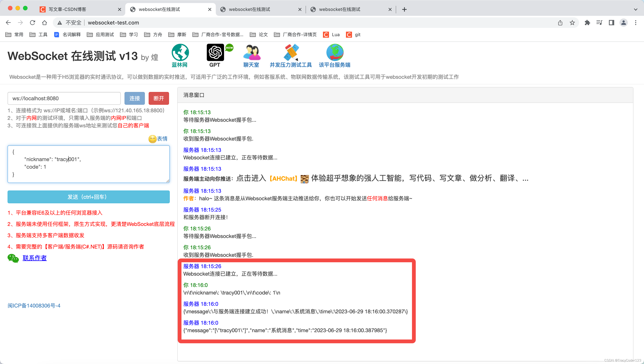Viewport: 644px width, 364px height.
Task: Open Chrome's three-dot menu
Action: tap(636, 22)
